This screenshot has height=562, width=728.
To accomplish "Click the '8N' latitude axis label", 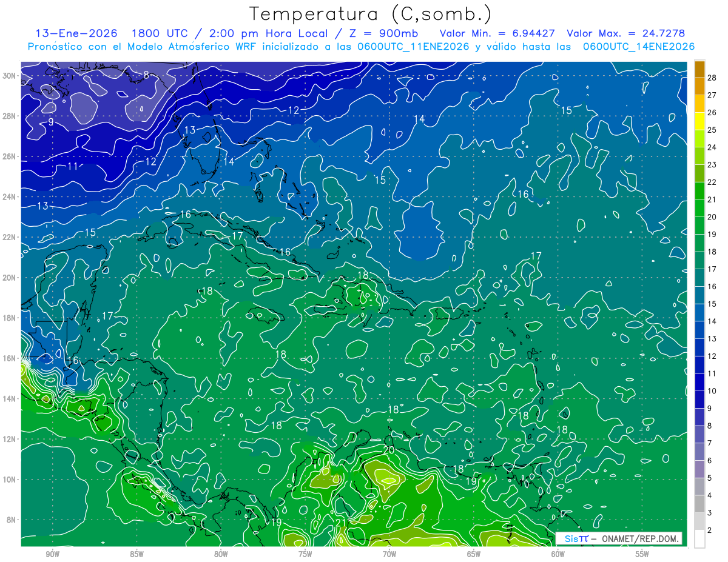I will (x=12, y=520).
